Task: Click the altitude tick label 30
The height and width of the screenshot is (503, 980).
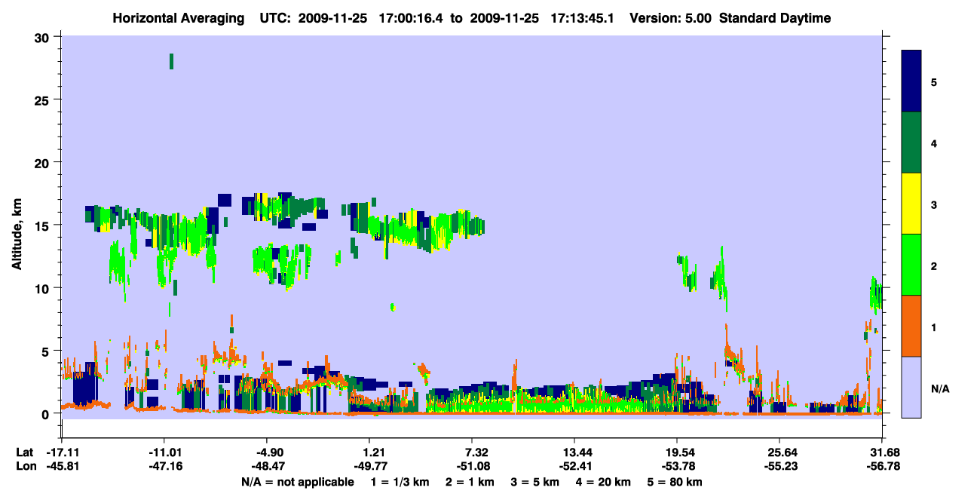Action: tap(44, 36)
